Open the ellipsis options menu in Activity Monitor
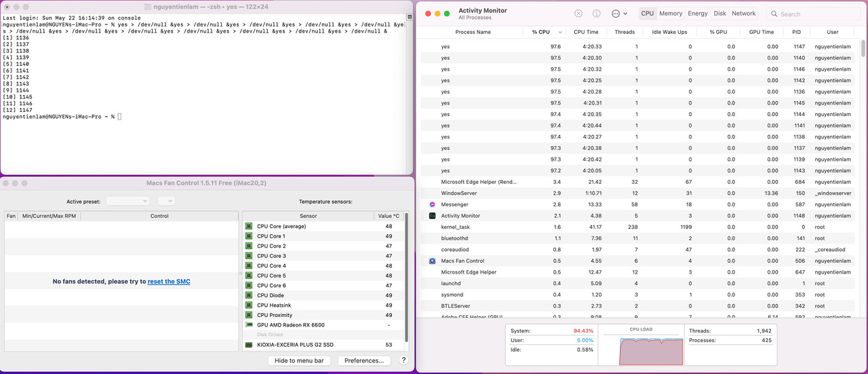This screenshot has width=868, height=374. click(619, 13)
